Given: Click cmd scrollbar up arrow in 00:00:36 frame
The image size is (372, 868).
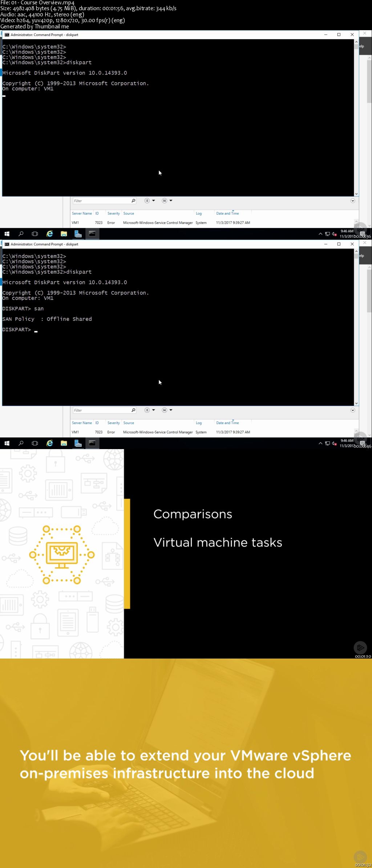Looking at the screenshot, I should pyautogui.click(x=356, y=42).
